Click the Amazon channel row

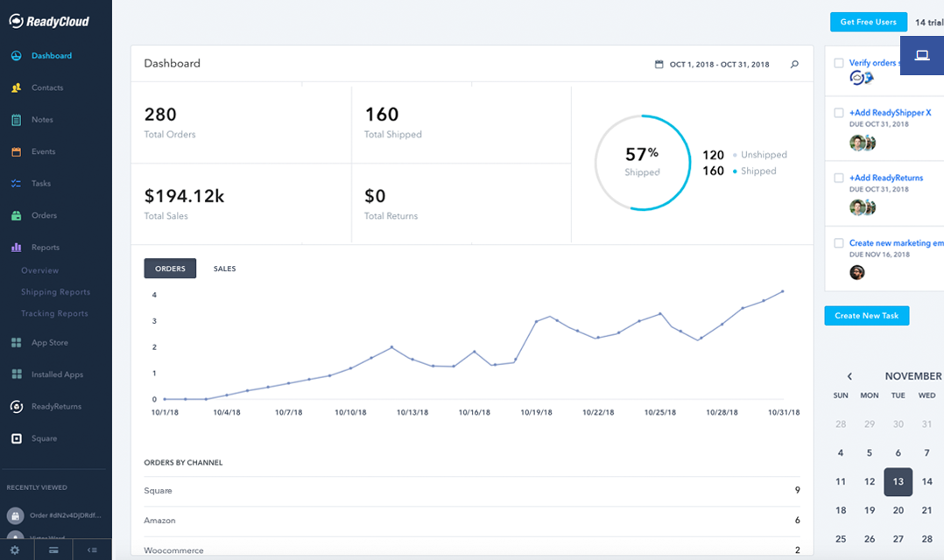coord(472,521)
